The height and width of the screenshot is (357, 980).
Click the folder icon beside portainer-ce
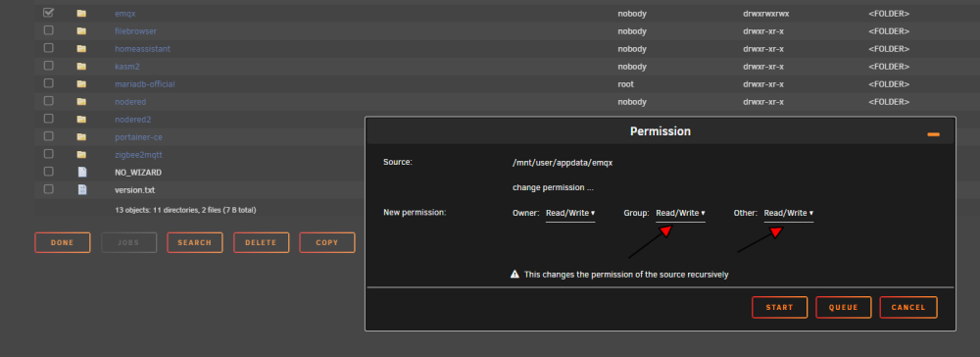click(x=81, y=136)
